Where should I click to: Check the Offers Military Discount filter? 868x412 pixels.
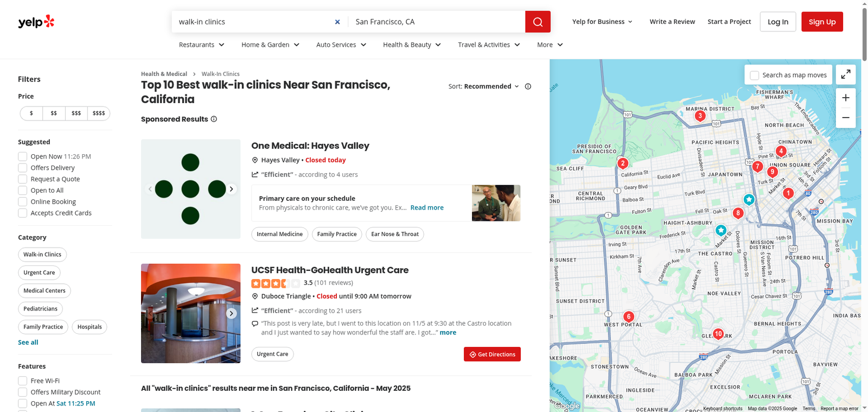point(23,392)
